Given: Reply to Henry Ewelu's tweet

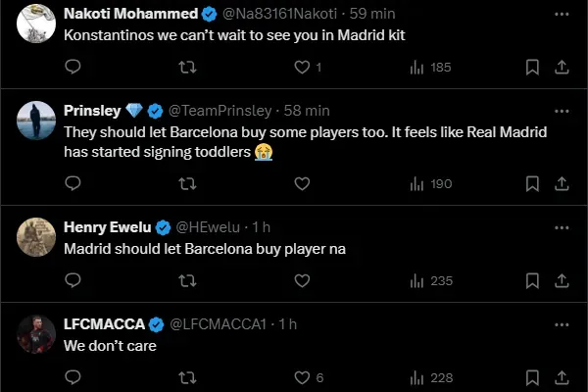Looking at the screenshot, I should [x=73, y=280].
